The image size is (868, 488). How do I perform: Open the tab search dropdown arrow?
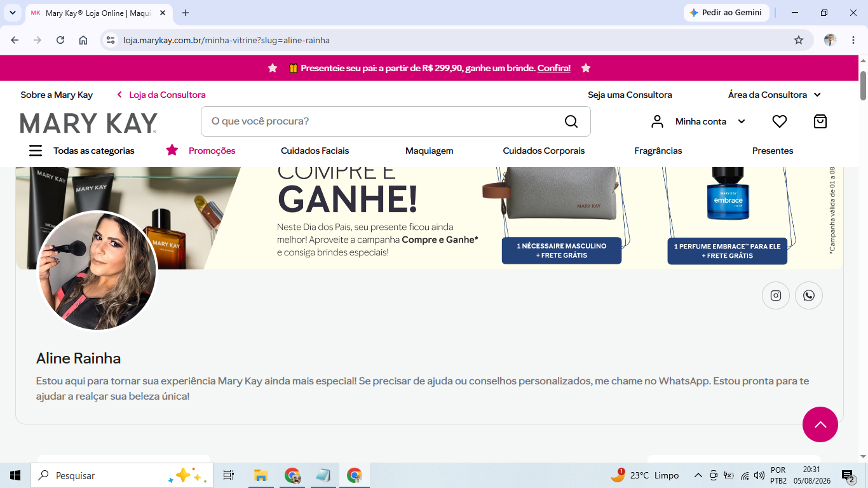pos(12,13)
